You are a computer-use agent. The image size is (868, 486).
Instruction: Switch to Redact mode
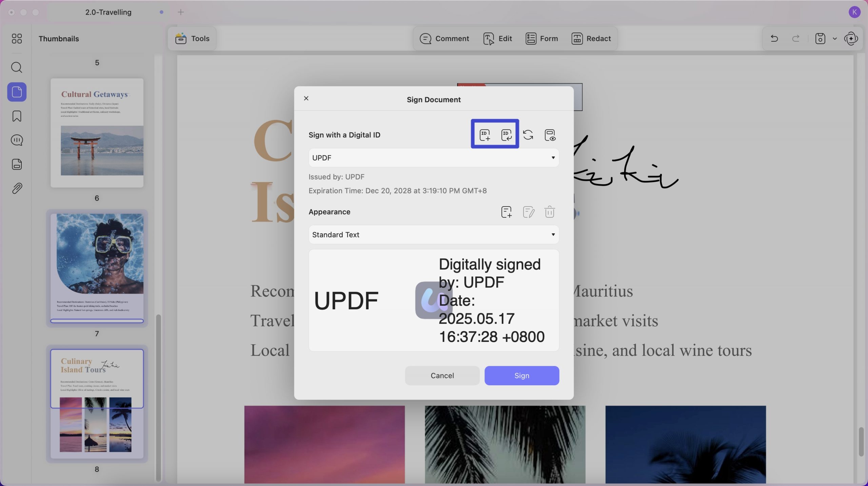tap(591, 39)
